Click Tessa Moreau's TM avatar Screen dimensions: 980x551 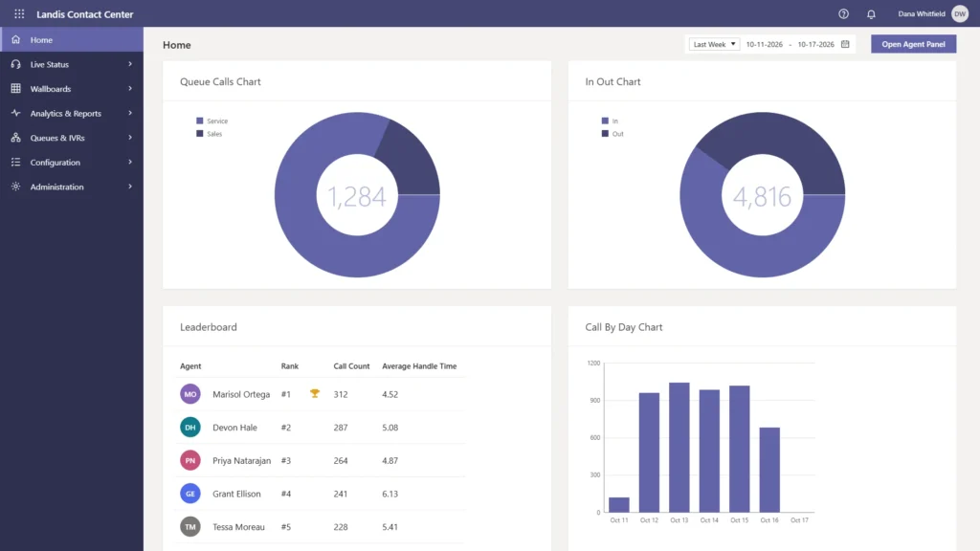pos(190,527)
